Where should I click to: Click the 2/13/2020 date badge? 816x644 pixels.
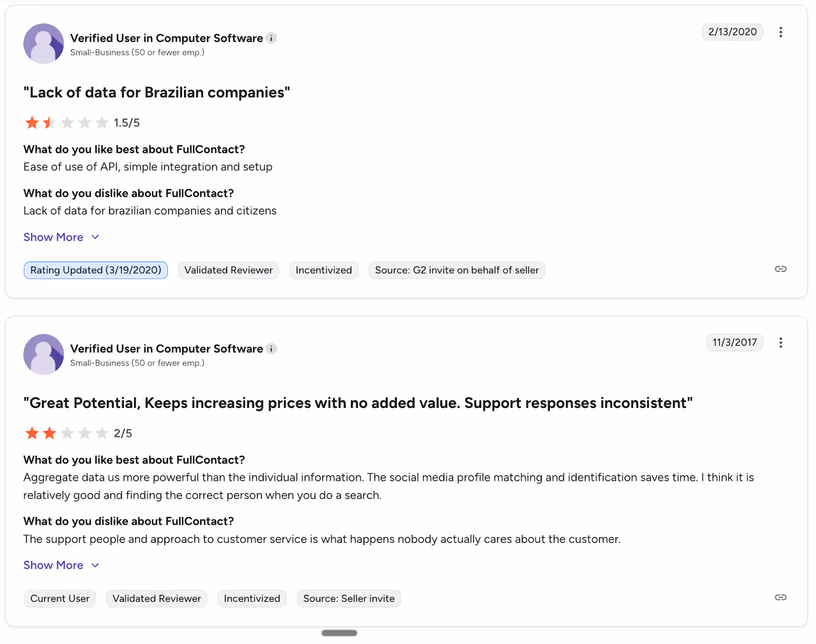pos(732,32)
